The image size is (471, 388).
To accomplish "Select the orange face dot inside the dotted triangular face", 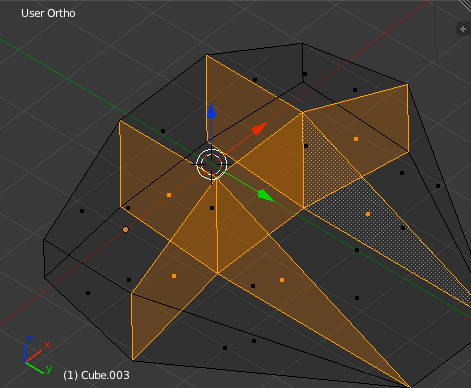I will (x=368, y=214).
